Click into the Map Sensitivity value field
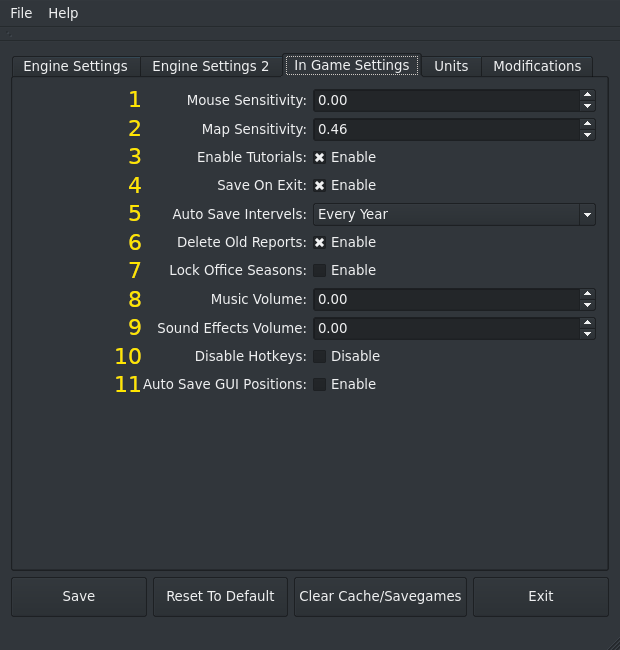620x650 pixels. pyautogui.click(x=445, y=129)
